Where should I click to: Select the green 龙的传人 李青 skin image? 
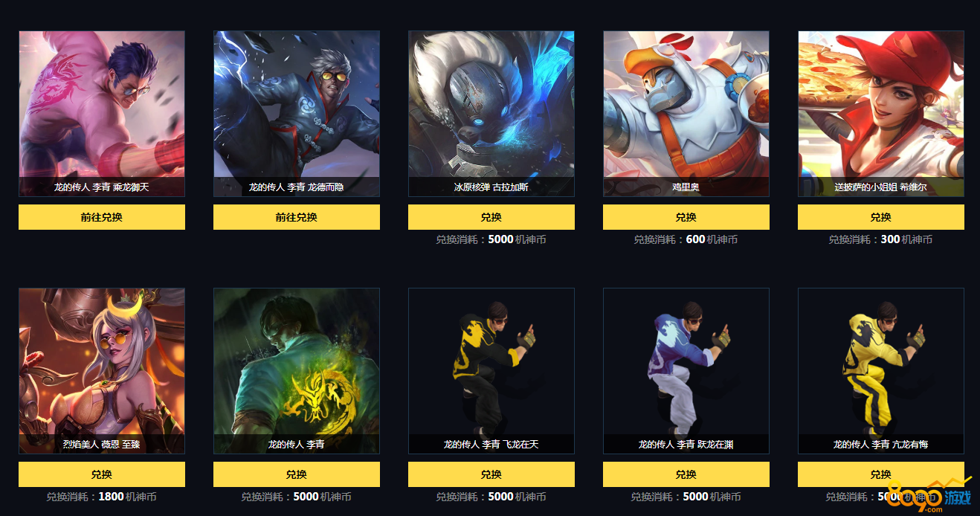click(x=297, y=371)
